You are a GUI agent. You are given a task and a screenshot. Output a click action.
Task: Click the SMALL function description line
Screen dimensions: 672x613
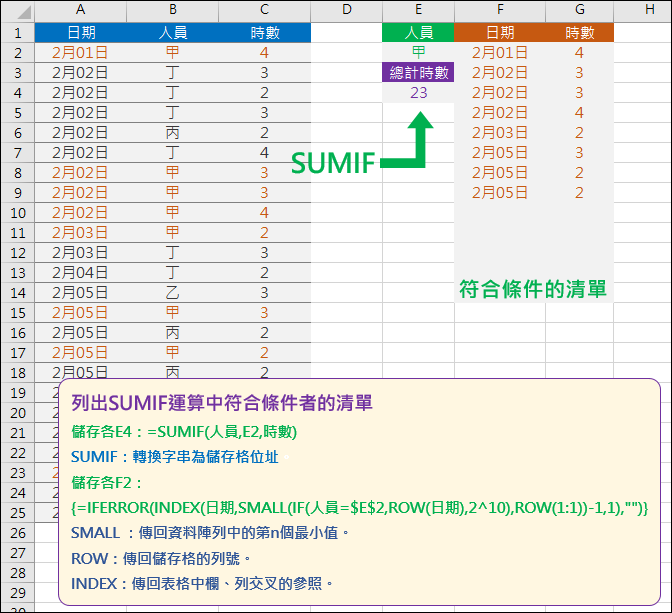[210, 533]
